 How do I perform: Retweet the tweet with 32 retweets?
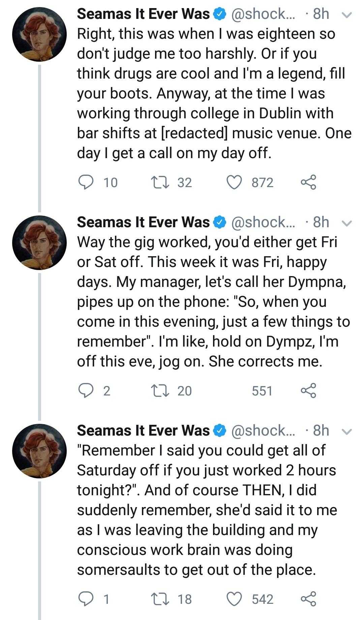(x=160, y=182)
